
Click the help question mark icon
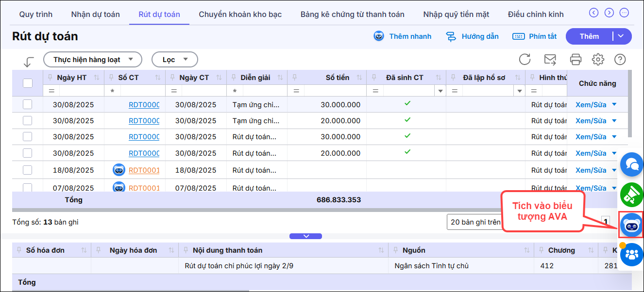tap(620, 60)
